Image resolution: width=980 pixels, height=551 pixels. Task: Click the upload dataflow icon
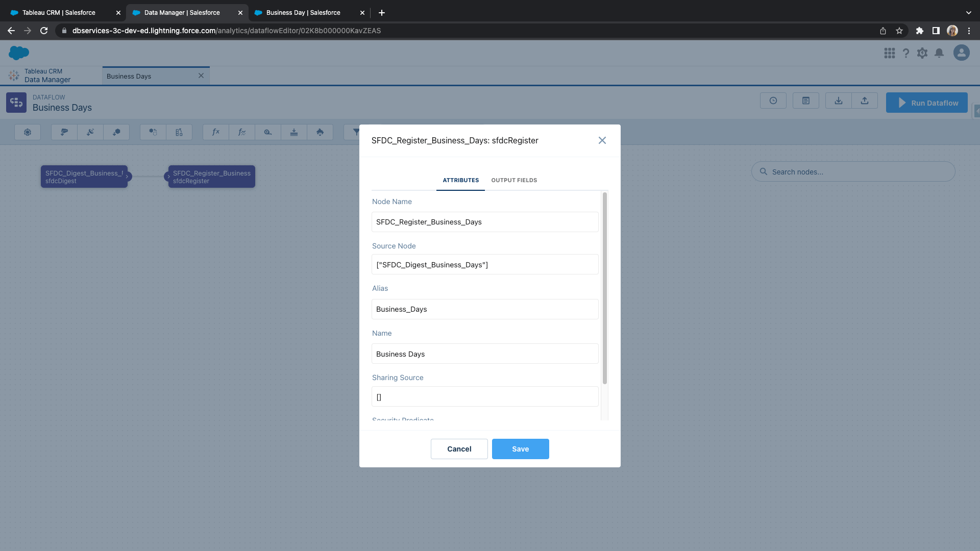[865, 102]
